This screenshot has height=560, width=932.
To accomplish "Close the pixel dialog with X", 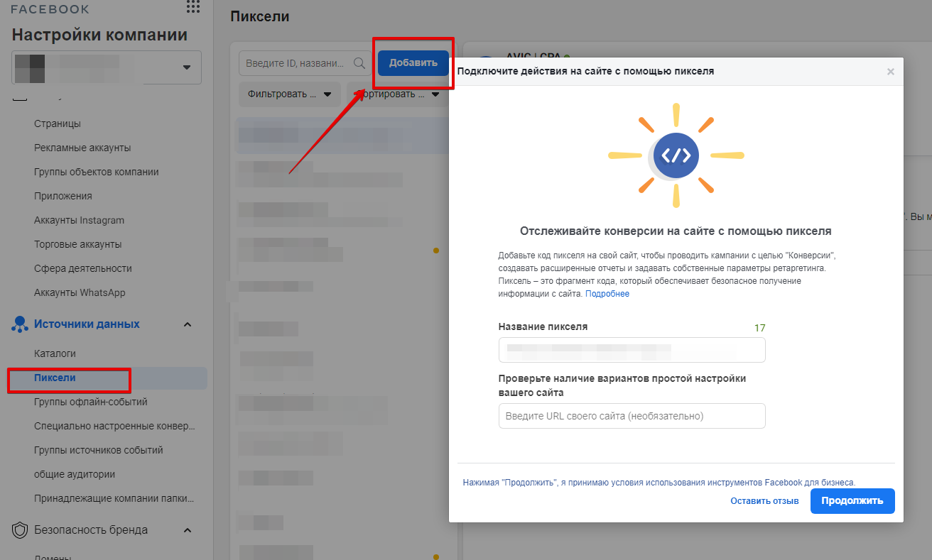I will (x=891, y=72).
